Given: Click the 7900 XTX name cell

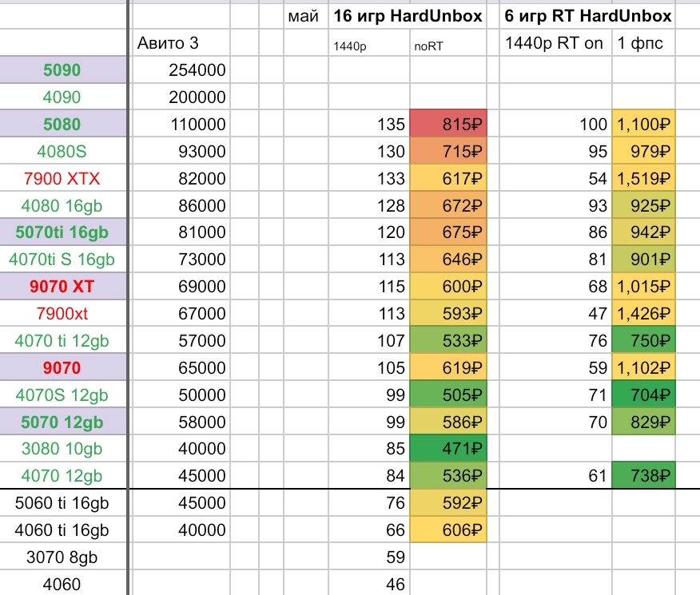Looking at the screenshot, I should click(x=63, y=178).
